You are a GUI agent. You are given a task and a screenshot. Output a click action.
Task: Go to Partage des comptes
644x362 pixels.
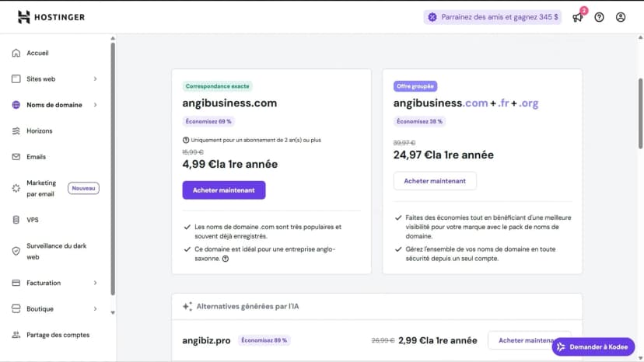pyautogui.click(x=58, y=335)
